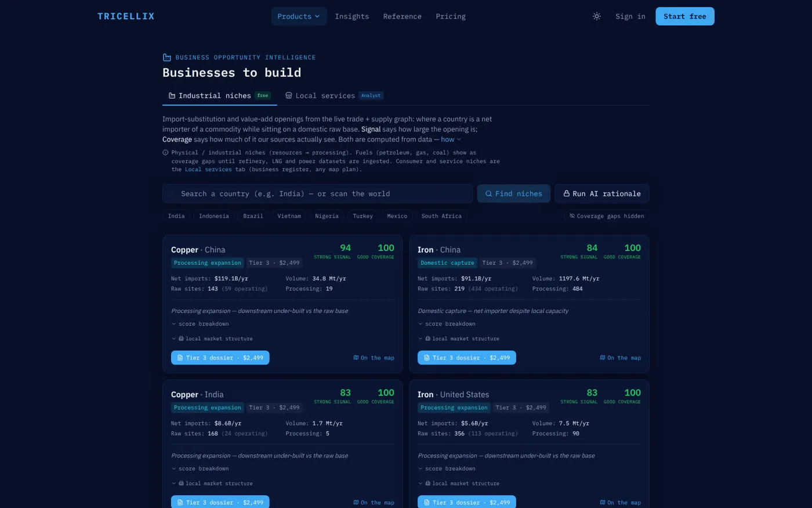Click the 84 strong signal score on Iron China
This screenshot has width=812, height=508.
pyautogui.click(x=592, y=248)
